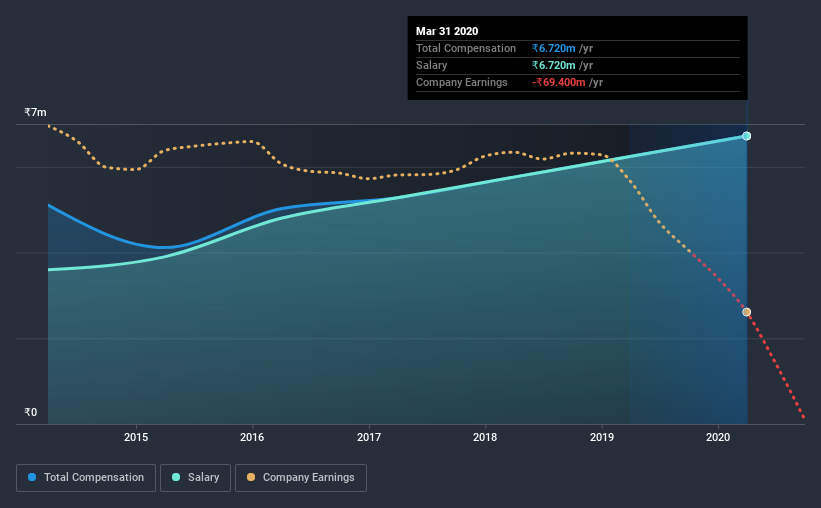Click the 2017 x-axis label
Image resolution: width=821 pixels, height=508 pixels.
coord(369,437)
